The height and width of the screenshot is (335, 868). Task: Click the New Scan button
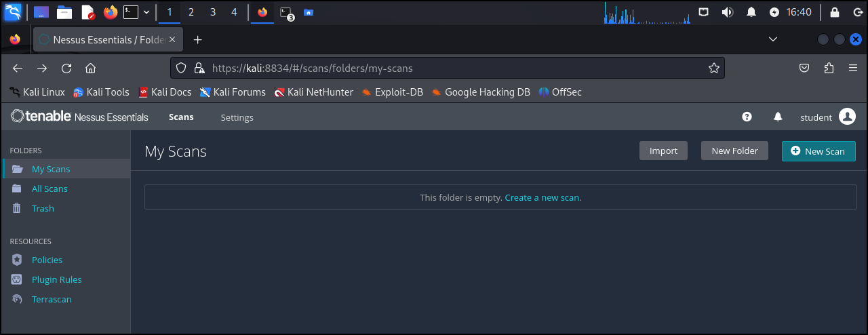(x=818, y=151)
